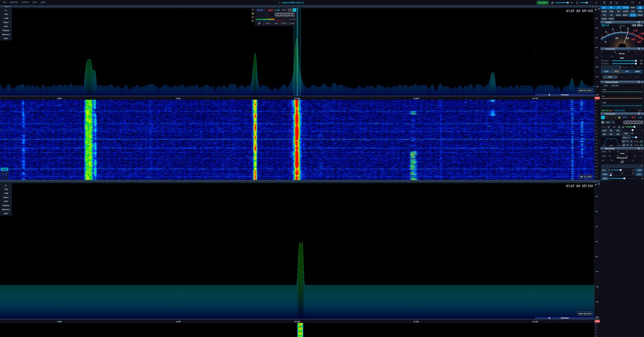Click the back arrow in upper panadapter sidebar
This screenshot has height=337, width=644.
coord(6,10)
